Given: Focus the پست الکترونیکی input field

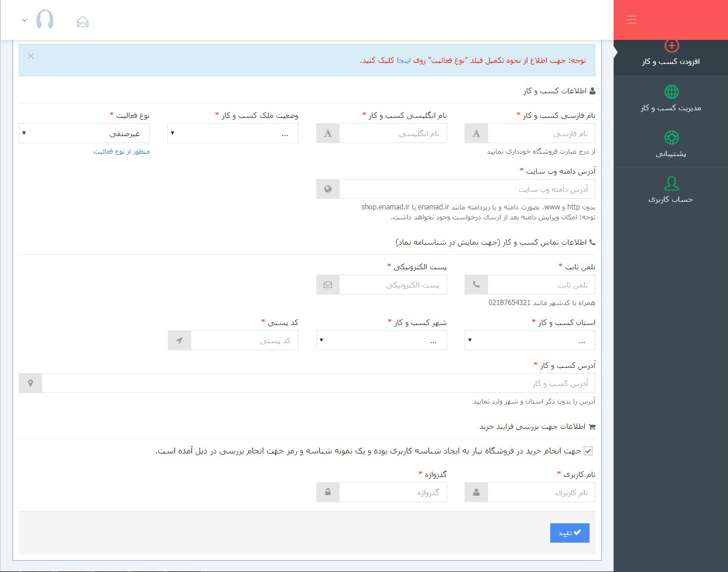Looking at the screenshot, I should [393, 285].
